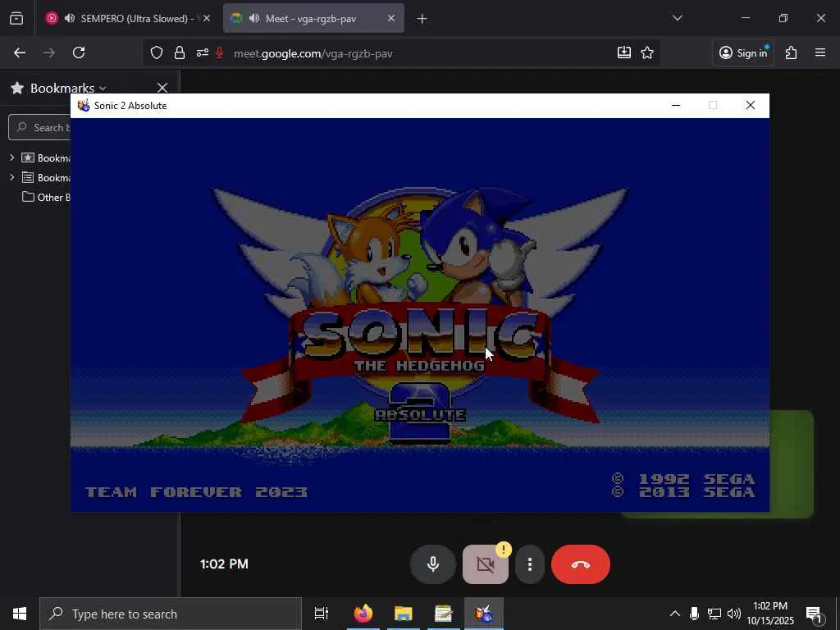Open the Notepad taskbar icon
Screen dimensions: 840x630
[444, 614]
